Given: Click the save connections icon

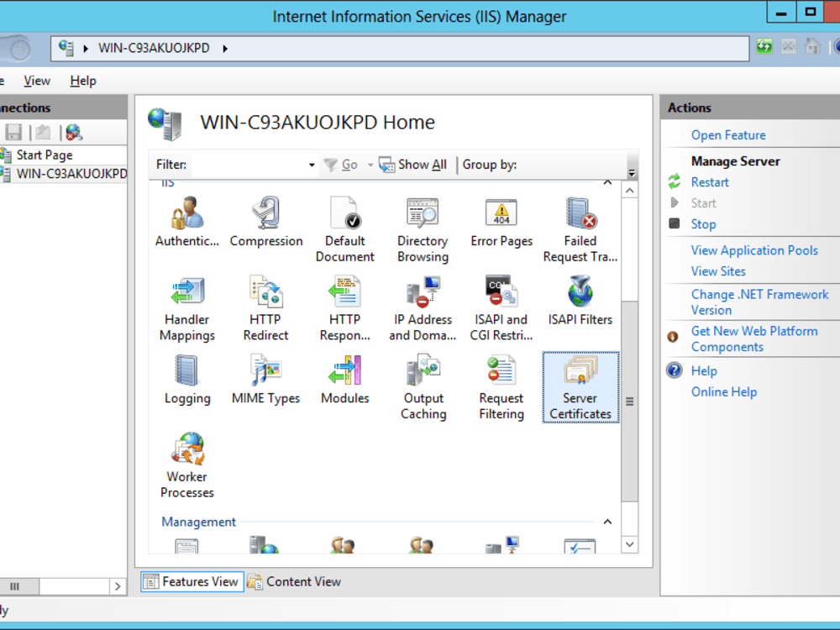Looking at the screenshot, I should pos(13,133).
